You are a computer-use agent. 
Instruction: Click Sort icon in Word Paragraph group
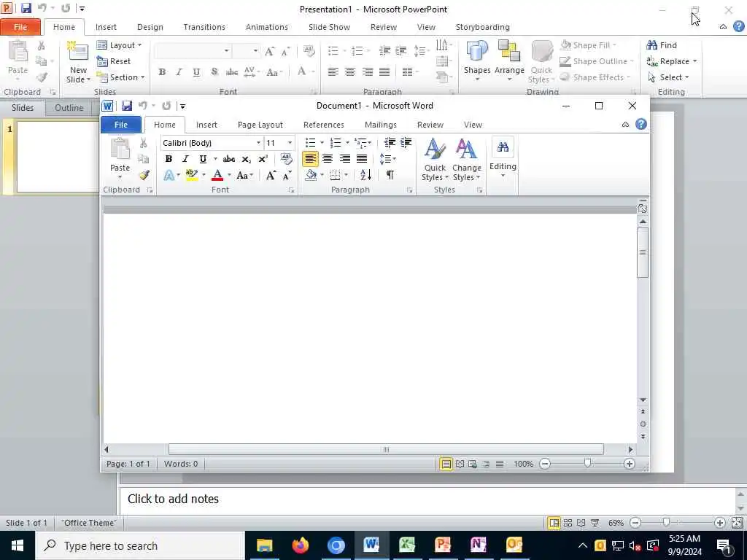(365, 175)
